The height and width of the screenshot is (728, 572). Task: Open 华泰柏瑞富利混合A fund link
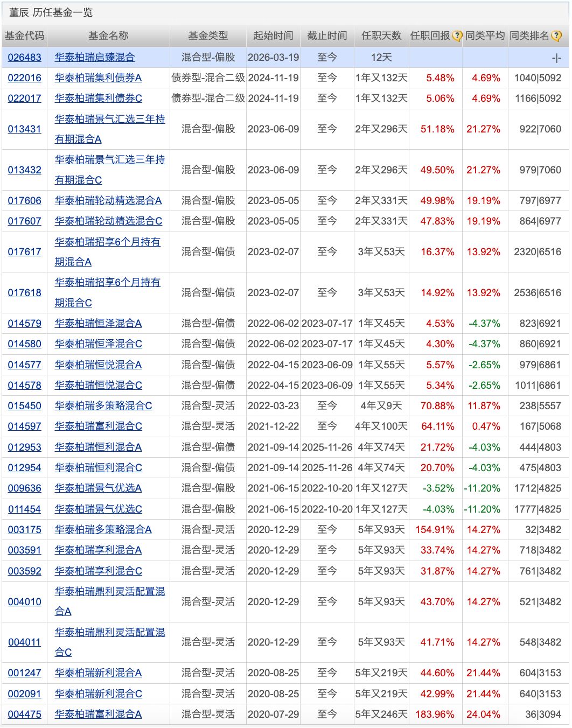click(x=98, y=715)
